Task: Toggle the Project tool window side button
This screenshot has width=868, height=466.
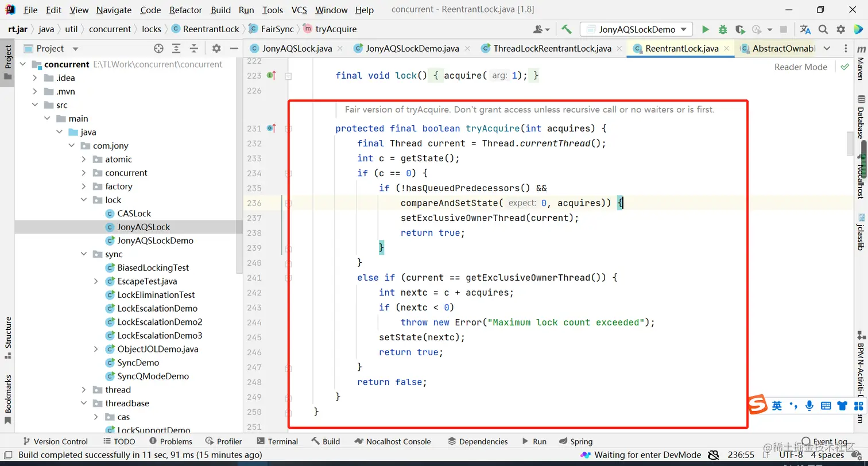Action: coord(7,63)
